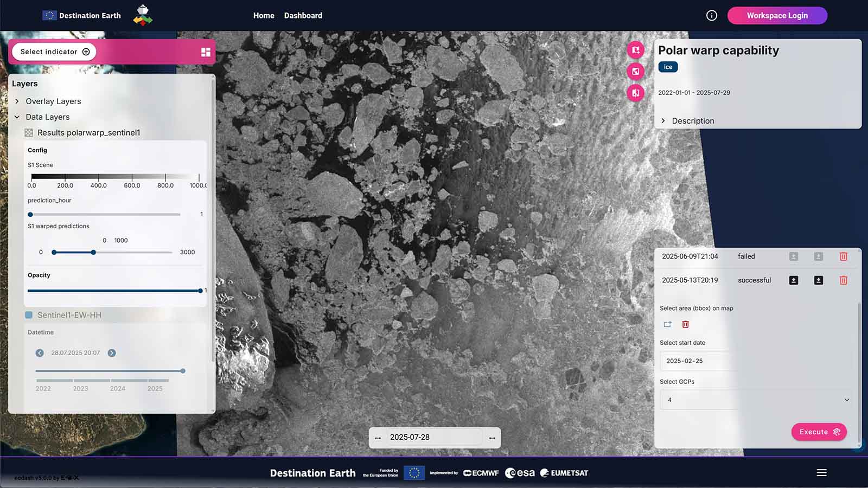The height and width of the screenshot is (488, 868).
Task: Click the middle pink map tool button
Action: tap(635, 72)
